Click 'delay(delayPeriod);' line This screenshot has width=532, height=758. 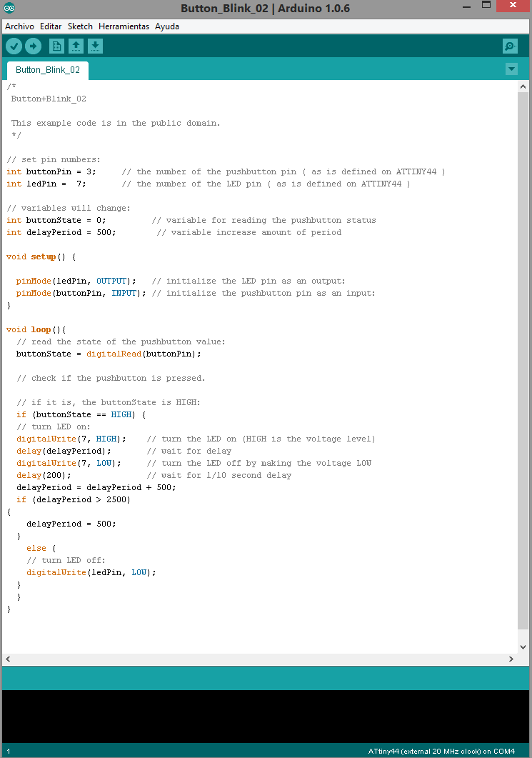click(64, 451)
